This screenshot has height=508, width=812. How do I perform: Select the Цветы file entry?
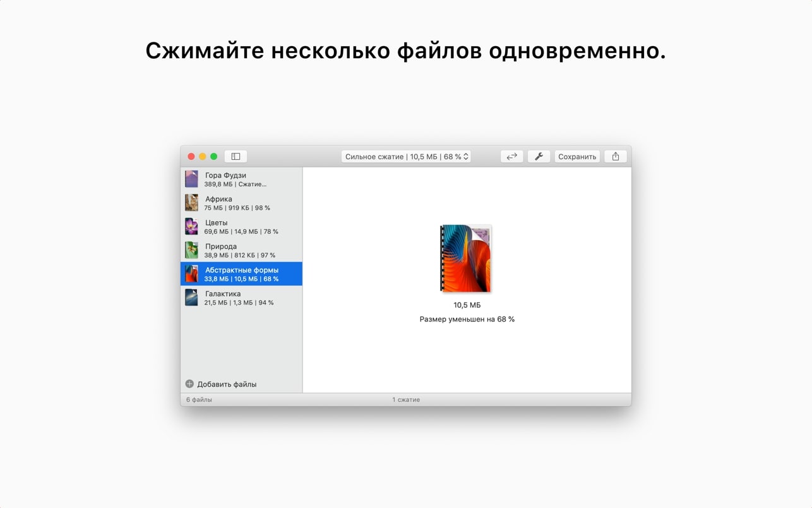tap(241, 227)
